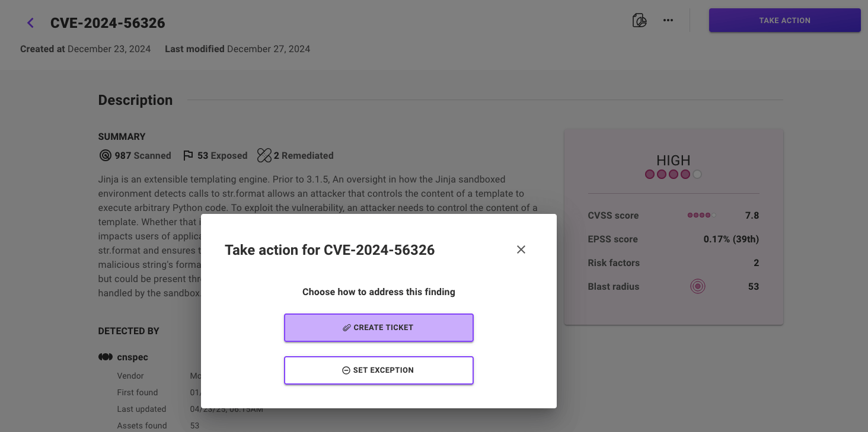
Task: Click the HIGH severity label
Action: click(673, 160)
